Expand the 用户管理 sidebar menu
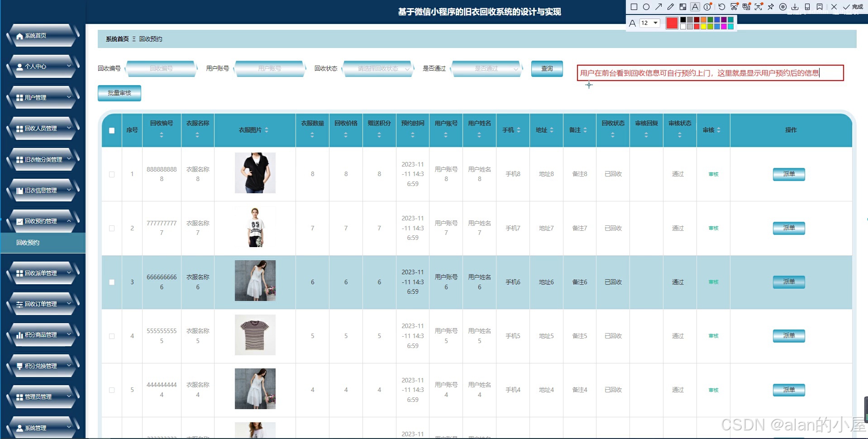The height and width of the screenshot is (439, 868). [43, 97]
